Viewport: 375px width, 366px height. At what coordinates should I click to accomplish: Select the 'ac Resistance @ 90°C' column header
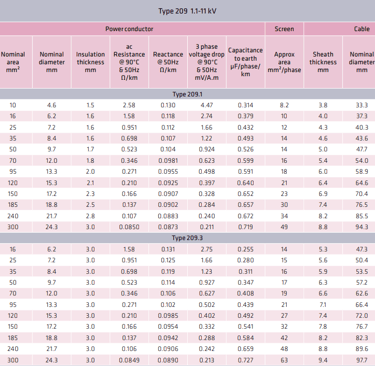tap(129, 62)
